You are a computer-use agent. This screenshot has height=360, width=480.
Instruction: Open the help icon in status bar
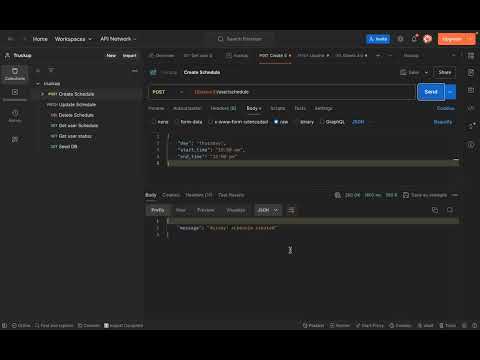[x=474, y=325]
